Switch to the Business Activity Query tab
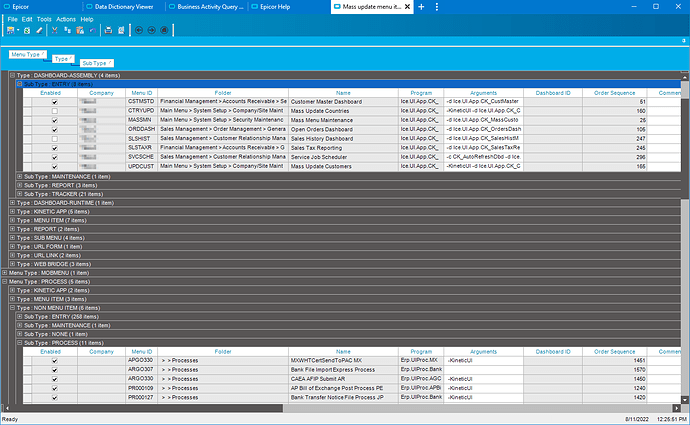Image resolution: width=690 pixels, height=425 pixels. (x=206, y=7)
